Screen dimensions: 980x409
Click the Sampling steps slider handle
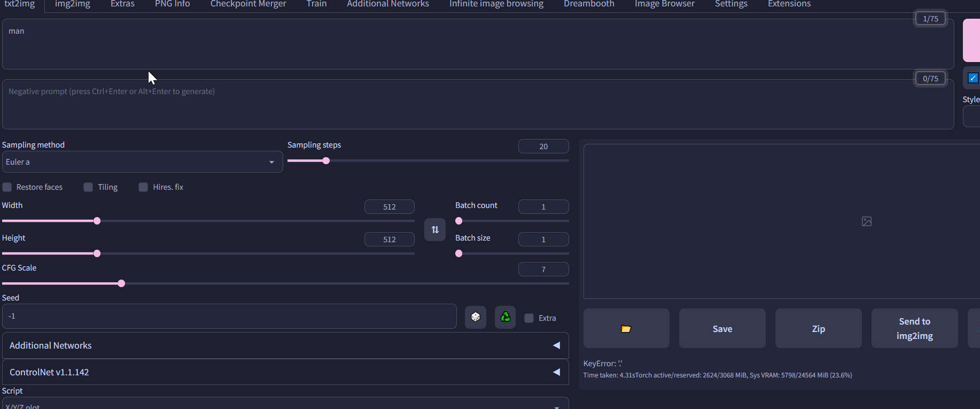326,161
